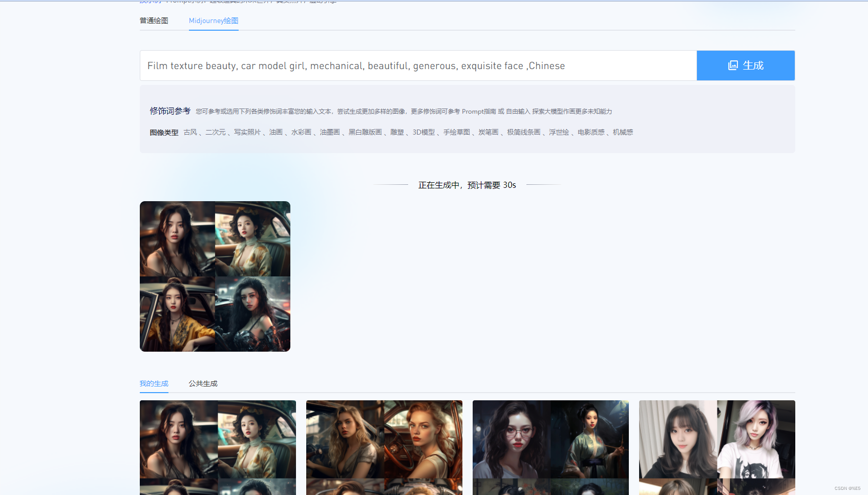Open the Prompt指南 link

pyautogui.click(x=479, y=112)
